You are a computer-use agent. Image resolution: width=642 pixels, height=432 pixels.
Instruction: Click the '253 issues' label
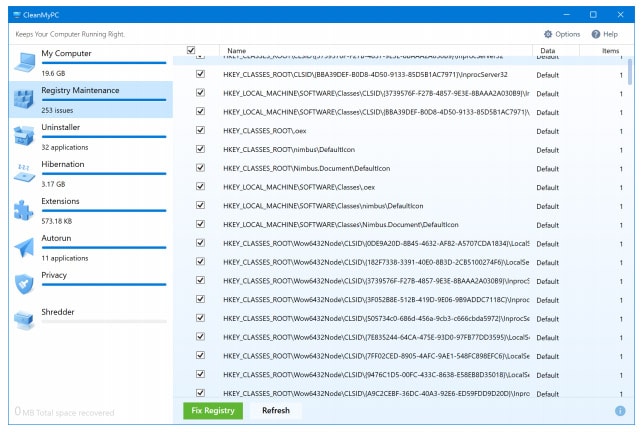(57, 110)
